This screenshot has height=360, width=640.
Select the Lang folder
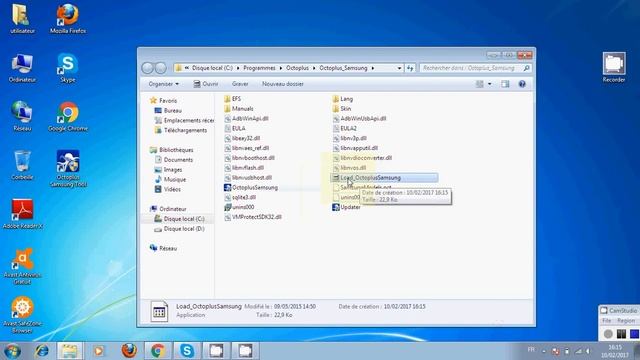(342, 99)
